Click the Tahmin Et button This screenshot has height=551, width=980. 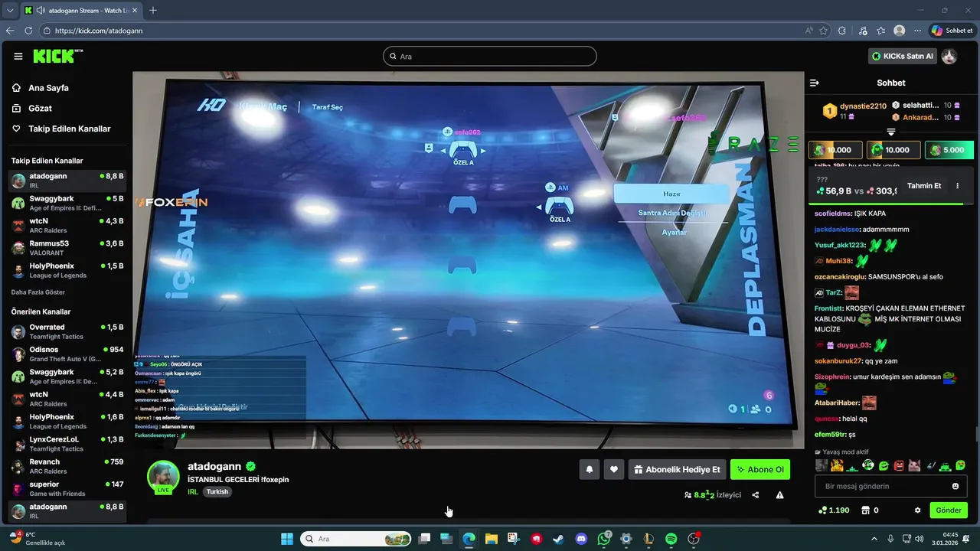(x=924, y=186)
